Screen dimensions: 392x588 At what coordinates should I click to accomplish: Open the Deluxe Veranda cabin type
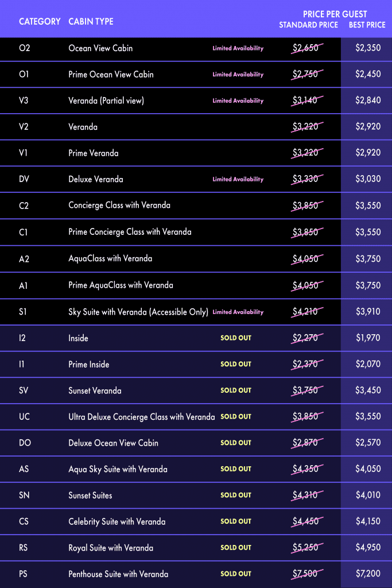point(96,179)
